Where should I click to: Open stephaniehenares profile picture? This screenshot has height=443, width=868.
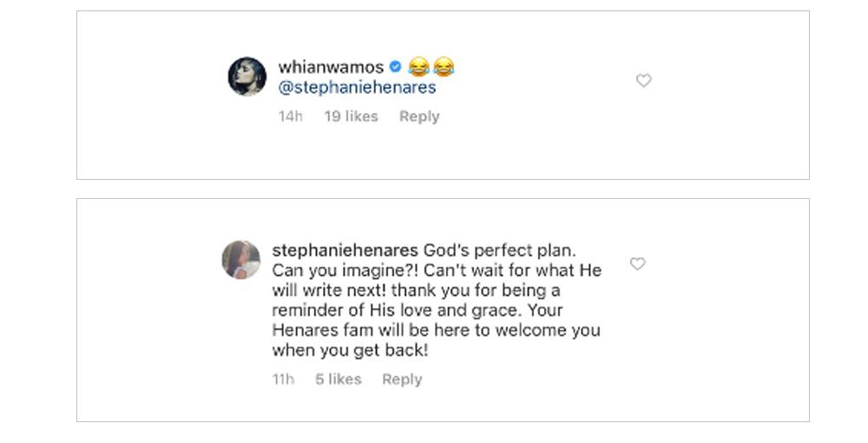pyautogui.click(x=240, y=260)
